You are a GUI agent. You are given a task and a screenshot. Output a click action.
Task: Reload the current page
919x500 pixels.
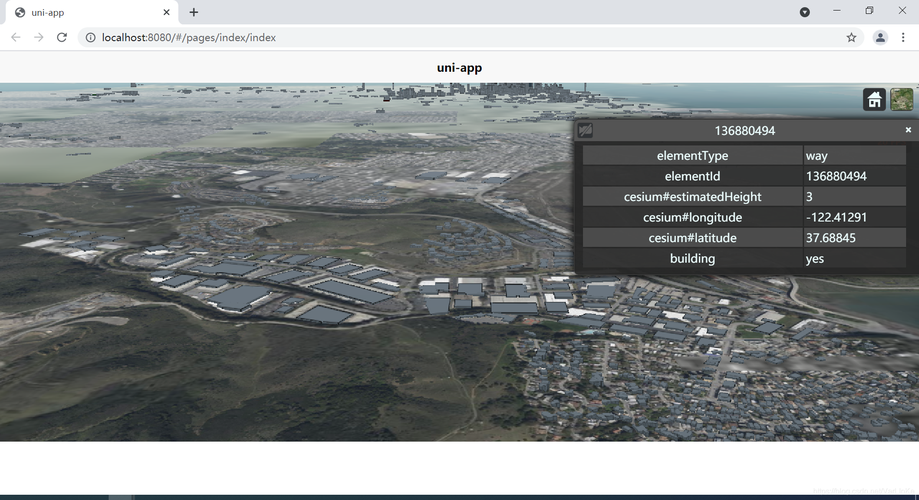[x=62, y=38]
